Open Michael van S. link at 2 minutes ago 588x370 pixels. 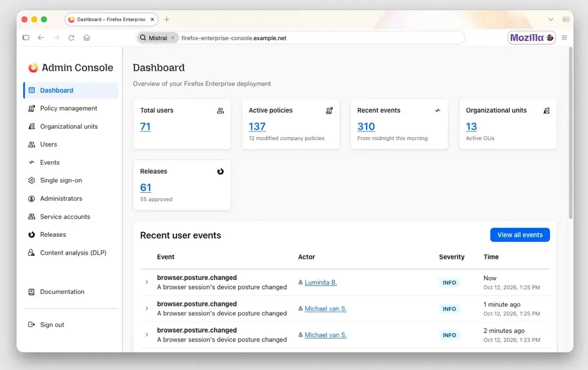pos(325,335)
